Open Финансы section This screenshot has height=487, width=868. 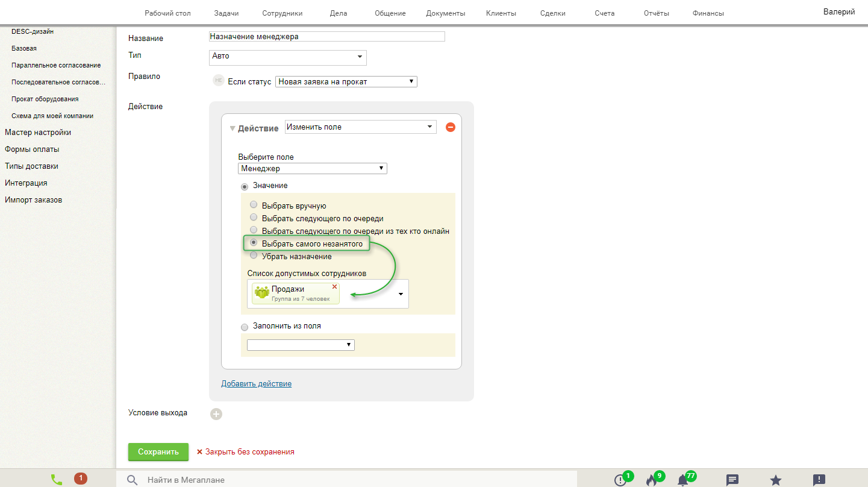click(x=708, y=13)
